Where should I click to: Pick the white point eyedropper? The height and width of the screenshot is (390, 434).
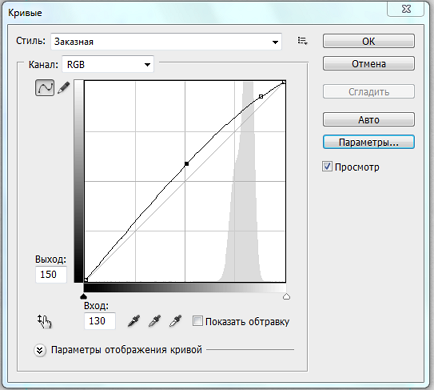point(175,321)
